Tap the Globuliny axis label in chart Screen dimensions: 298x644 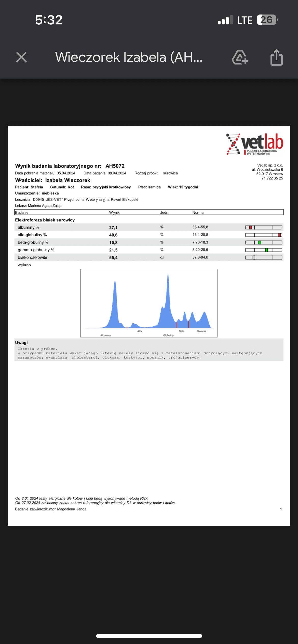click(x=168, y=335)
